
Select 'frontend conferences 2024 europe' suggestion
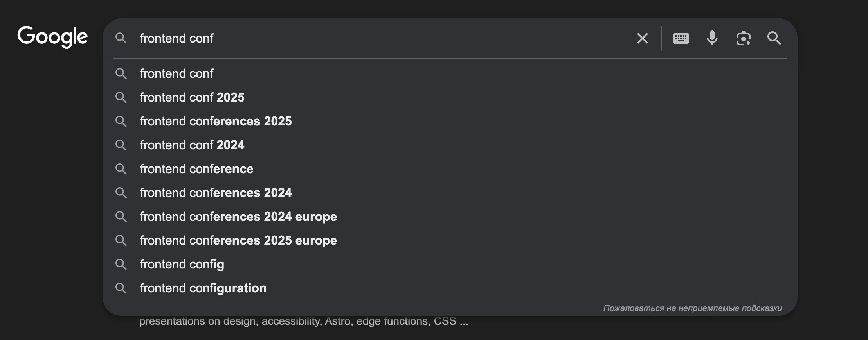pyautogui.click(x=238, y=217)
